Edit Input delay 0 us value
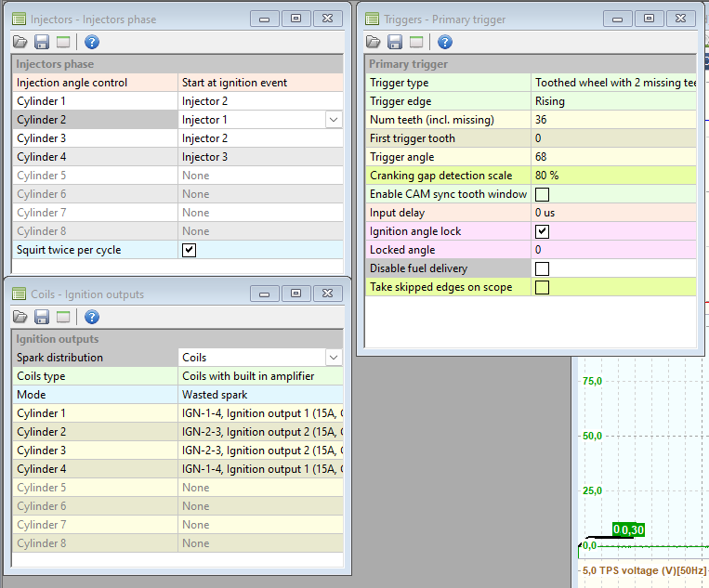709x588 pixels. (613, 213)
